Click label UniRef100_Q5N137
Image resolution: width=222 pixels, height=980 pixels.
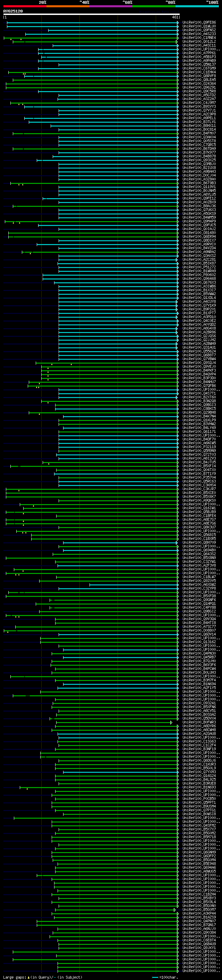[199, 65]
